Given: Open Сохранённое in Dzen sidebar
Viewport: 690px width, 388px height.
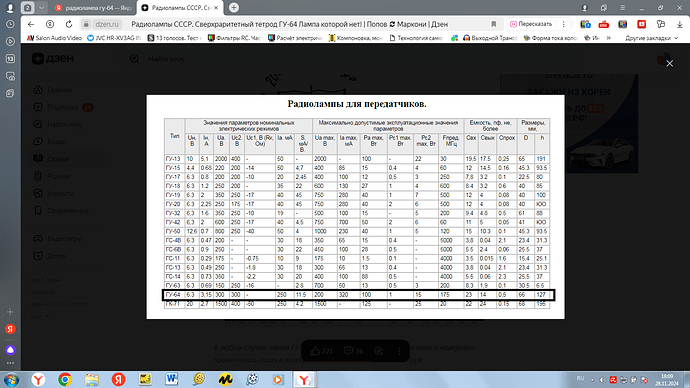Looking at the screenshot, I should coord(68,211).
